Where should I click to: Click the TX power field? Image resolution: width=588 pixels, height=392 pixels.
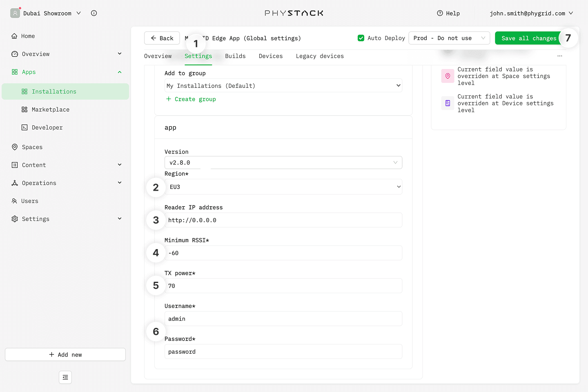pos(283,286)
